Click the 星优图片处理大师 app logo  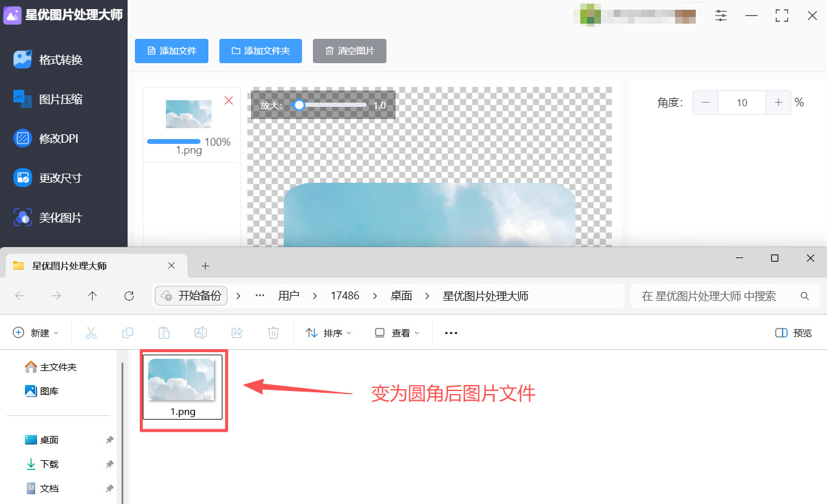pyautogui.click(x=13, y=15)
